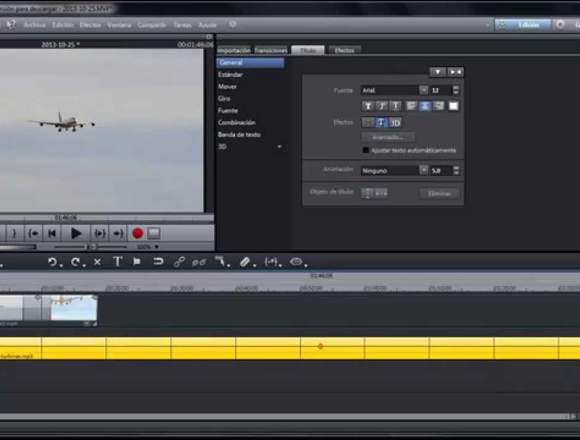
Task: Click the X delete icon in timeline toolbar
Action: (x=97, y=262)
